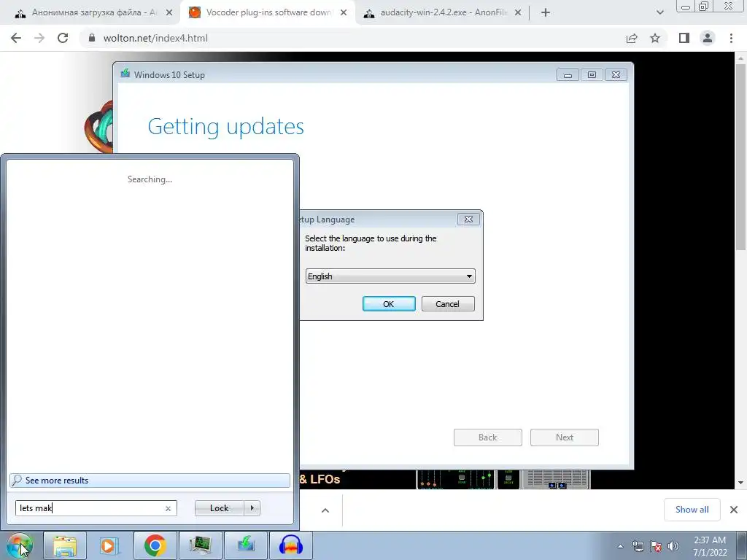Screen dimensions: 747x560
Task: Clear the Start menu search text
Action: point(169,508)
